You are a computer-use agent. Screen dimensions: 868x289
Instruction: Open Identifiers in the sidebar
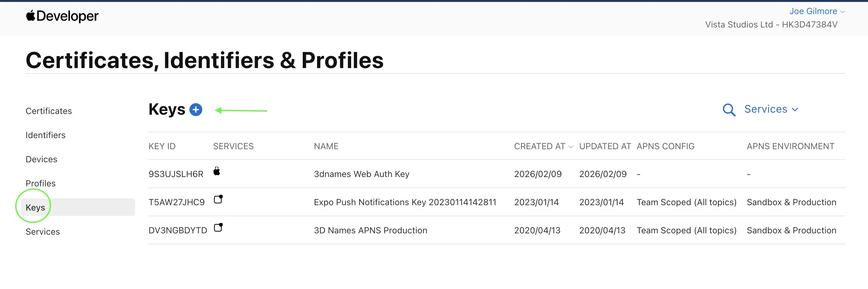click(45, 135)
